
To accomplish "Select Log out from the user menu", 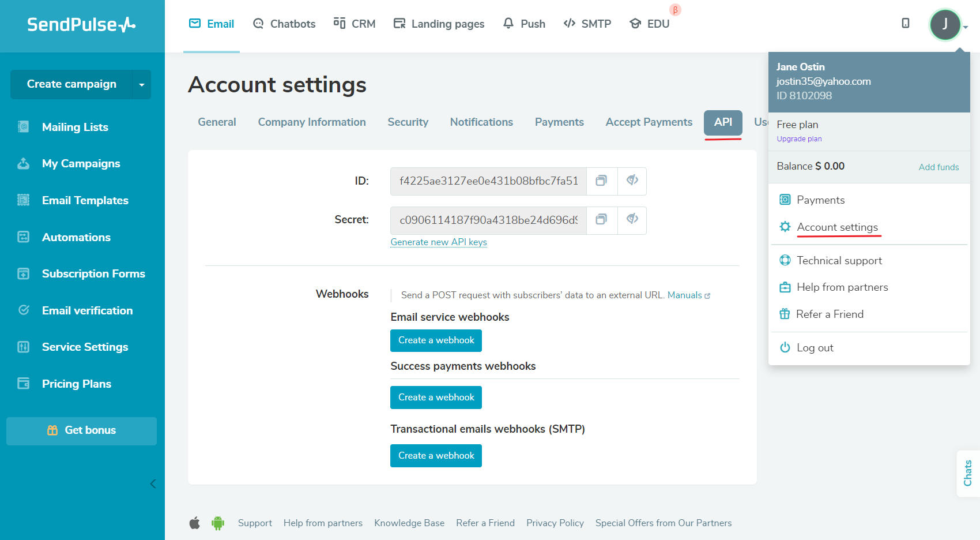I will click(815, 348).
